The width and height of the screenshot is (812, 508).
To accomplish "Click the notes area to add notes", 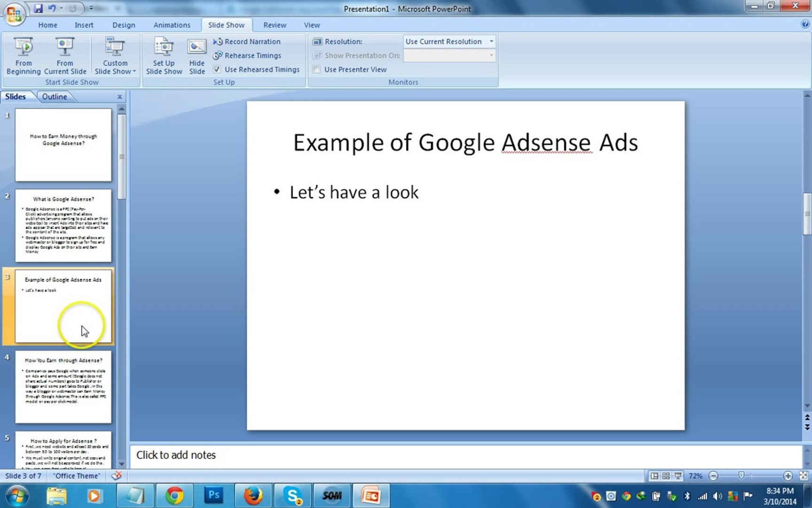I will pyautogui.click(x=329, y=455).
